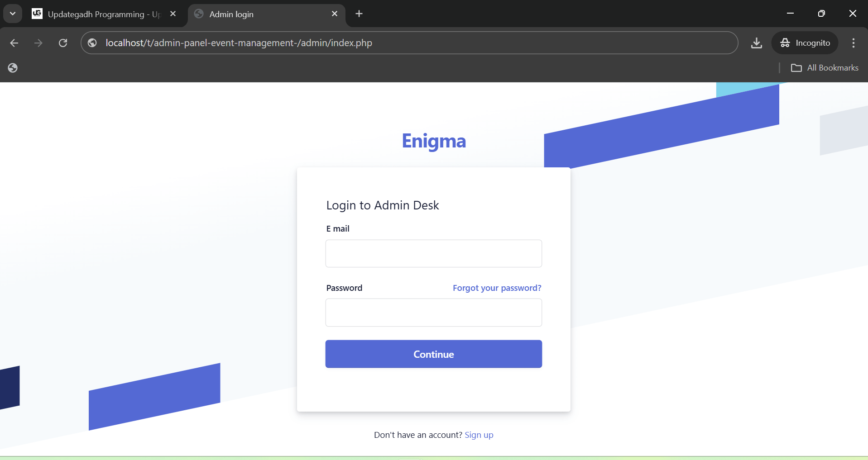Focus the E mail input field
The image size is (868, 460).
[433, 254]
